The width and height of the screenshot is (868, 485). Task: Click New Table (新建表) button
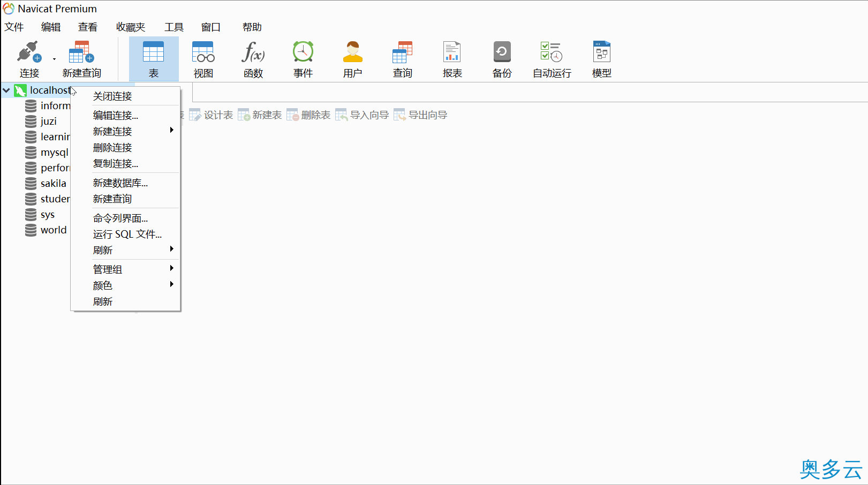(x=260, y=115)
